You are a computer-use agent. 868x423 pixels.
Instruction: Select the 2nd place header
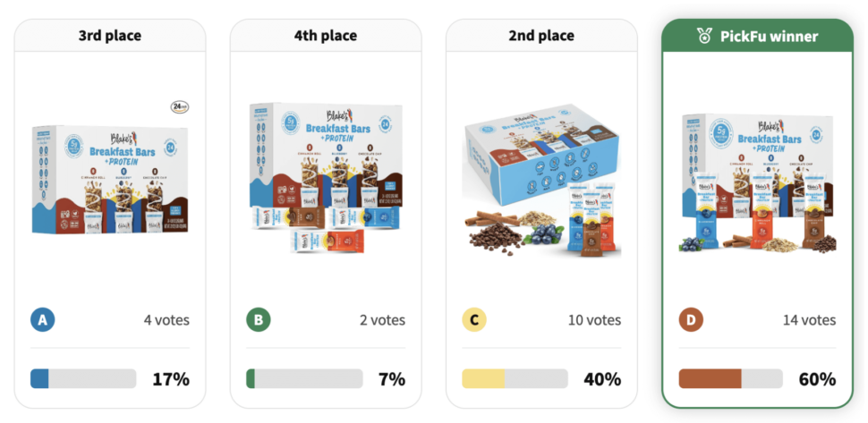[x=541, y=36]
